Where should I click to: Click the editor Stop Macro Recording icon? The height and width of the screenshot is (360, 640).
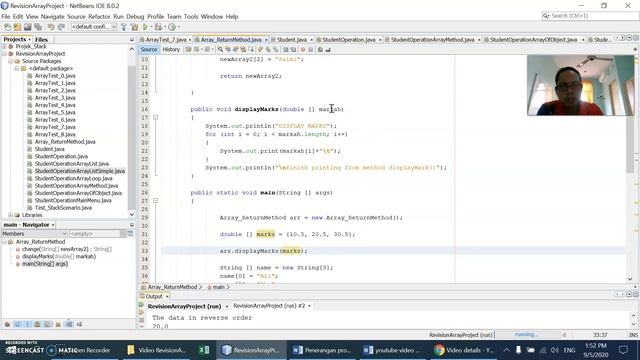[310, 49]
